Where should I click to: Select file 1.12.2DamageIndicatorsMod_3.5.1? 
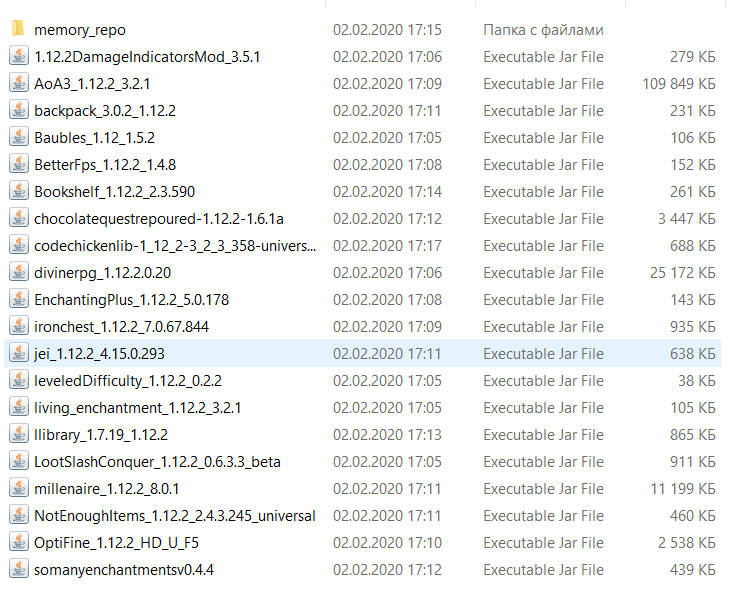click(x=147, y=57)
